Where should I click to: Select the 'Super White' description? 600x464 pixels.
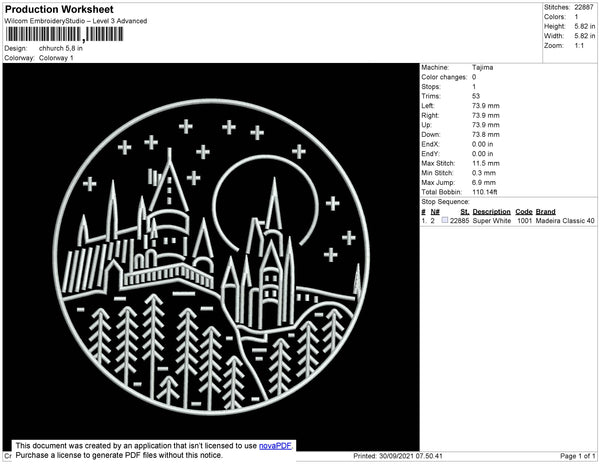pyautogui.click(x=492, y=221)
